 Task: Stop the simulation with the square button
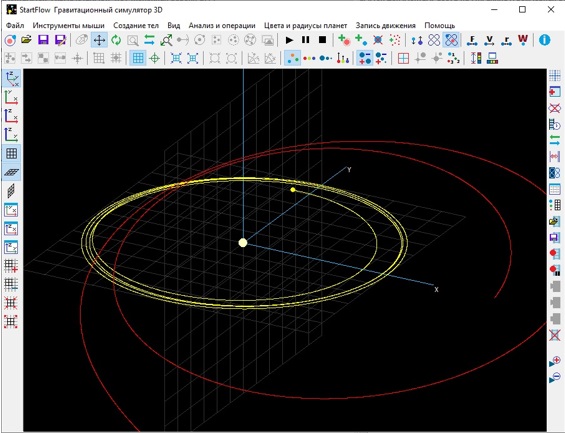[x=322, y=40]
